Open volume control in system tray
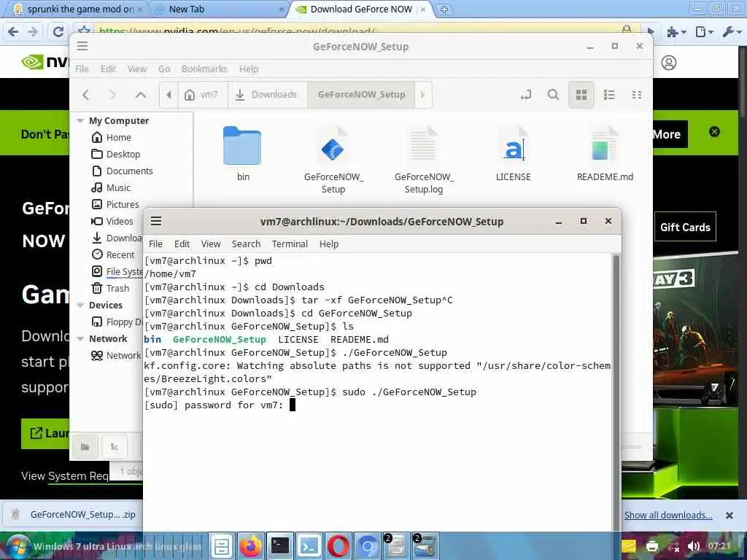 point(694,546)
